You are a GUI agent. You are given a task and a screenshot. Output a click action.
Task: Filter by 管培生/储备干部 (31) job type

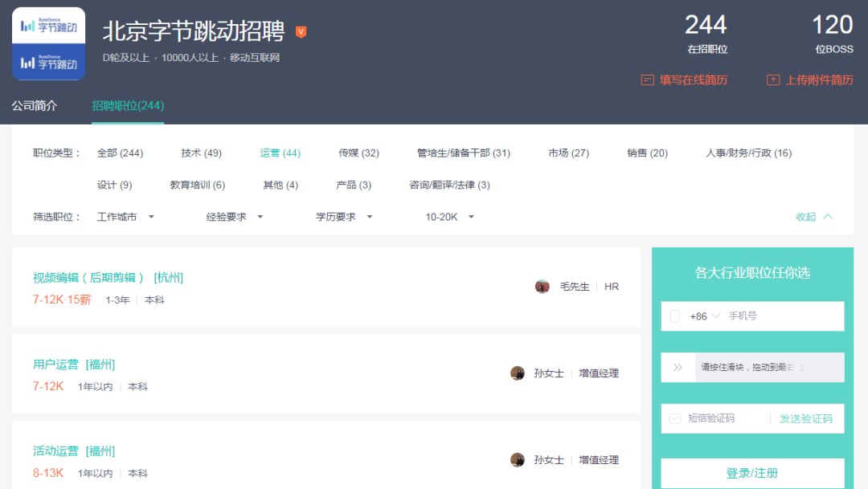pos(464,153)
